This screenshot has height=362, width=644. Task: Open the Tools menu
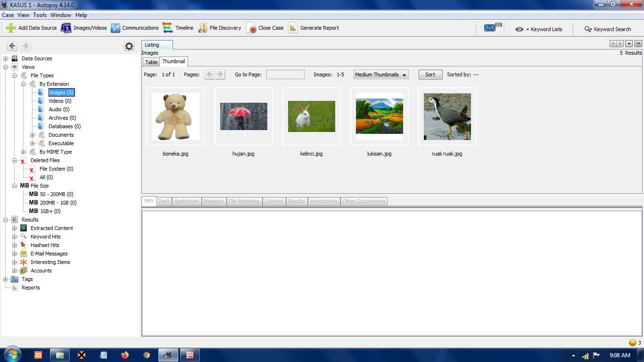[x=40, y=15]
